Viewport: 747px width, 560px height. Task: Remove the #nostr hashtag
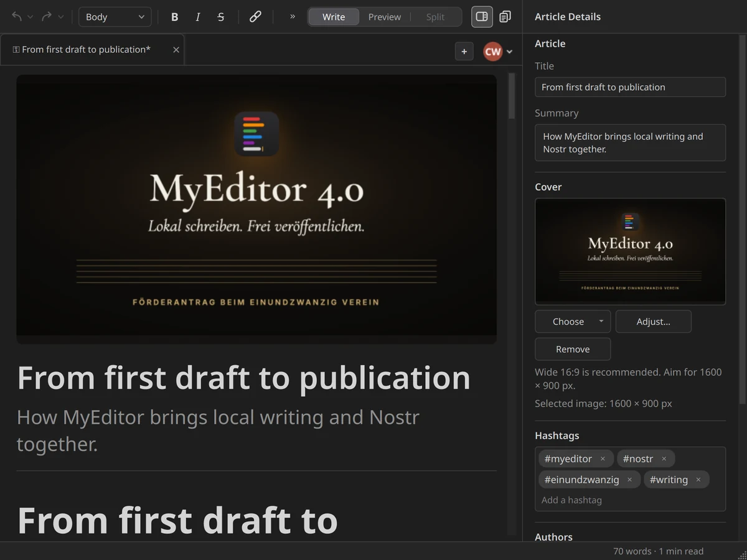pyautogui.click(x=664, y=459)
